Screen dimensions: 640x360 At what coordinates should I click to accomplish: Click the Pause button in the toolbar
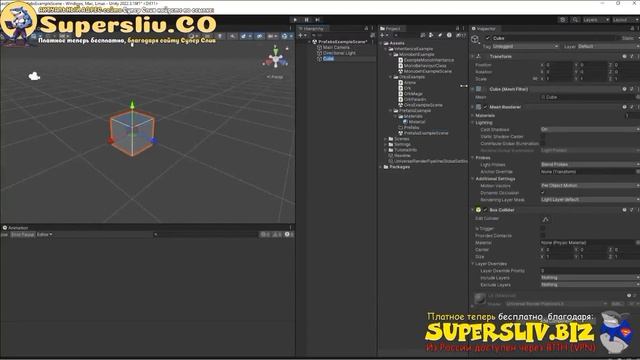(307, 20)
